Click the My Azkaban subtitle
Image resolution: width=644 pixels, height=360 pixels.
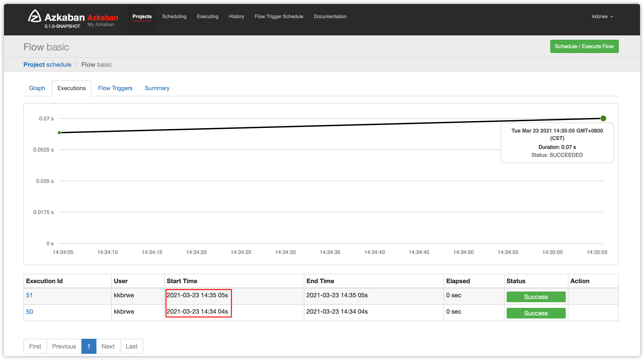(x=101, y=25)
